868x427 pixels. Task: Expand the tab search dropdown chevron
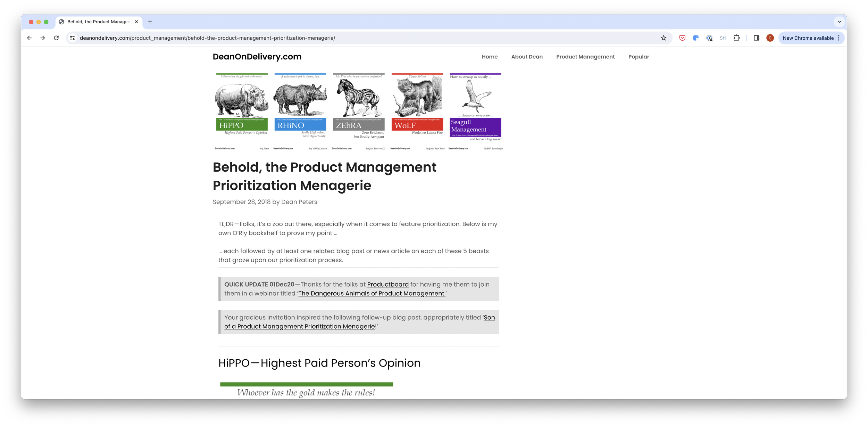(839, 22)
